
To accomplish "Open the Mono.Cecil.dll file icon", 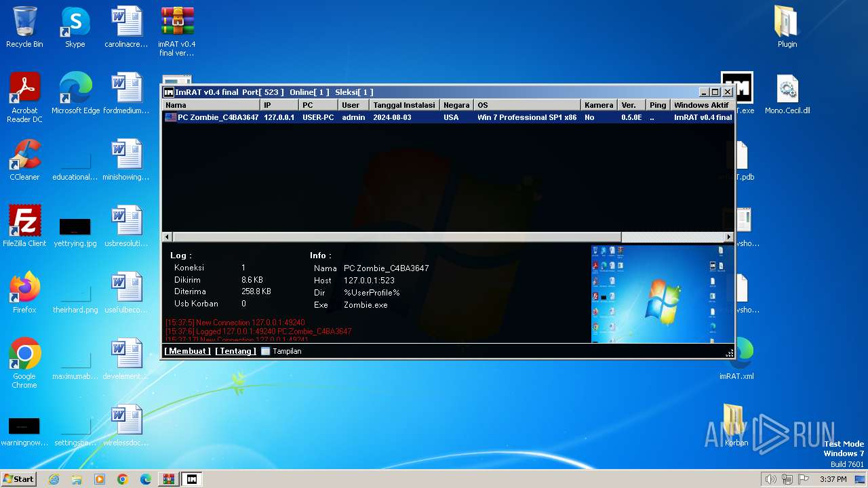I will pos(787,94).
